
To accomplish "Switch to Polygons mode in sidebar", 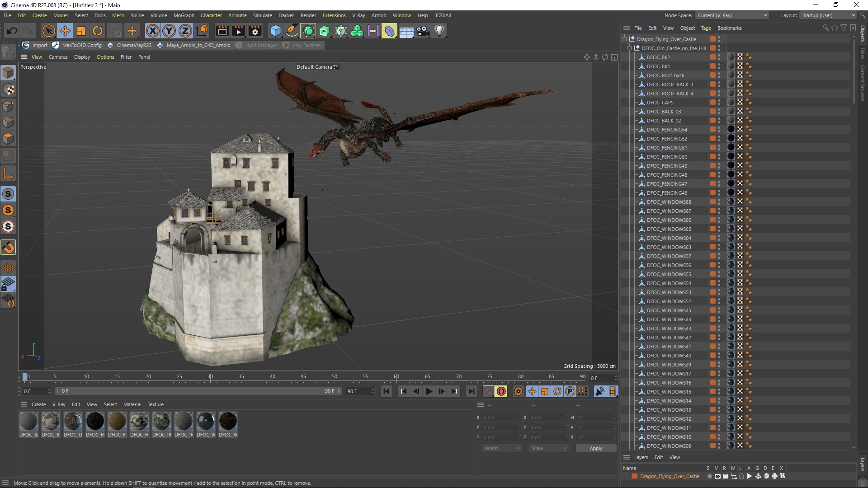I will pos(8,138).
